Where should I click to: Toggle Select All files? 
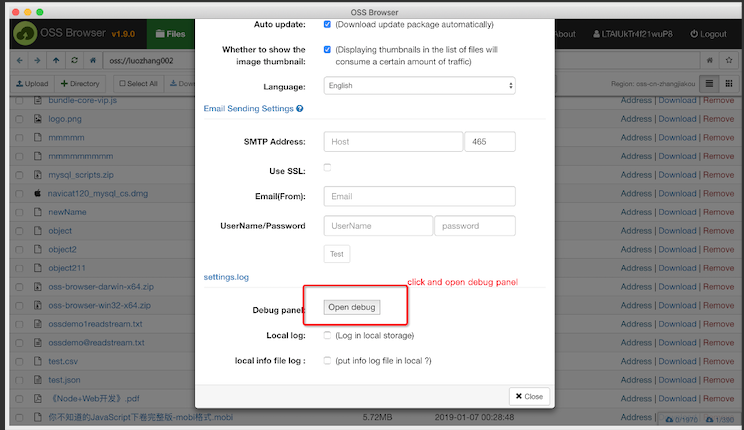coord(139,84)
